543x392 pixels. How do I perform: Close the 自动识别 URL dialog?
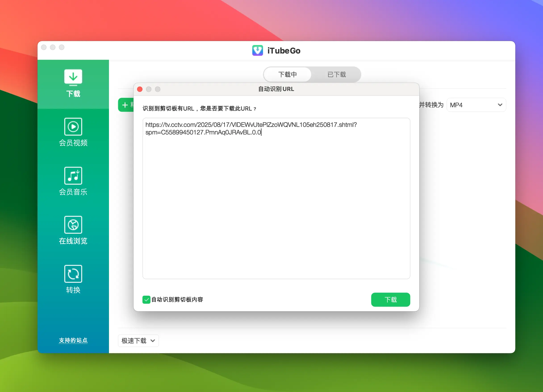click(x=140, y=89)
